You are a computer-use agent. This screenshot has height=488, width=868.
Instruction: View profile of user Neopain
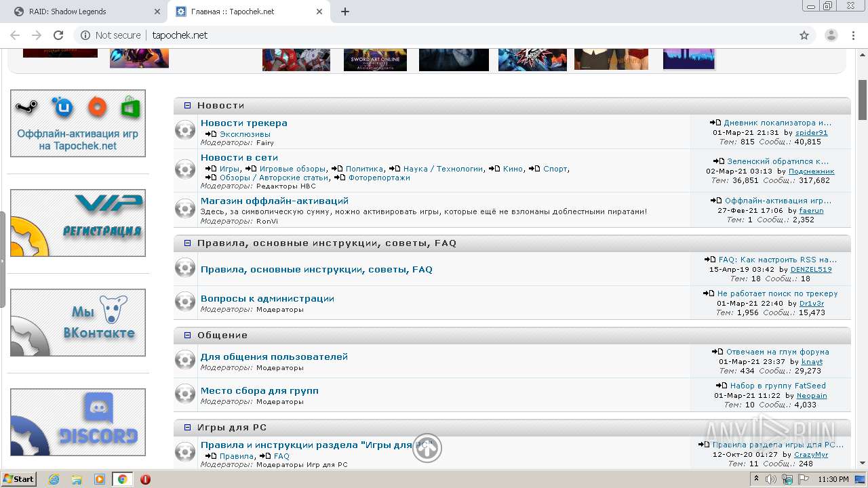point(812,396)
